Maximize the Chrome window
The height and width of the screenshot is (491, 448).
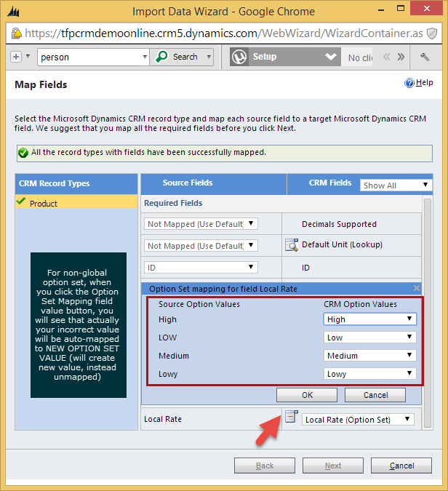(x=401, y=9)
